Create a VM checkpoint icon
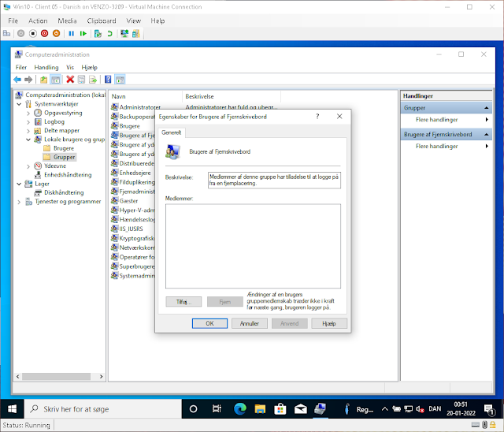 coord(98,33)
